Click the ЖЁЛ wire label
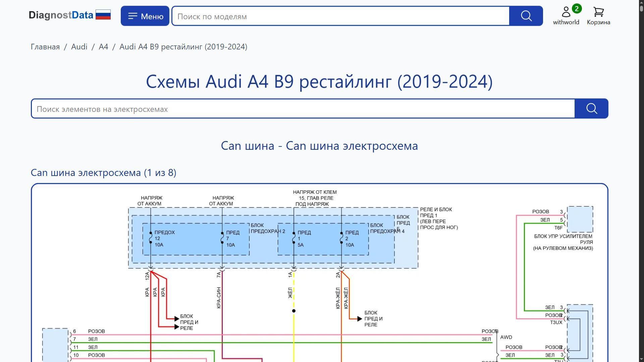 (290, 293)
